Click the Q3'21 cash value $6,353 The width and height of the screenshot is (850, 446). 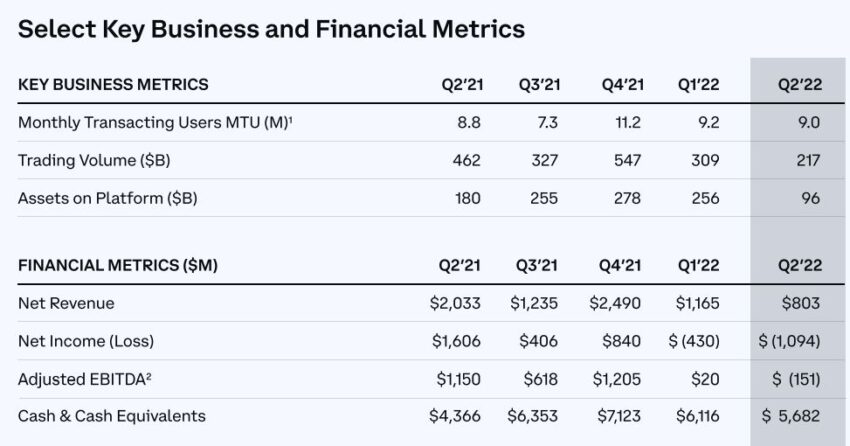532,416
